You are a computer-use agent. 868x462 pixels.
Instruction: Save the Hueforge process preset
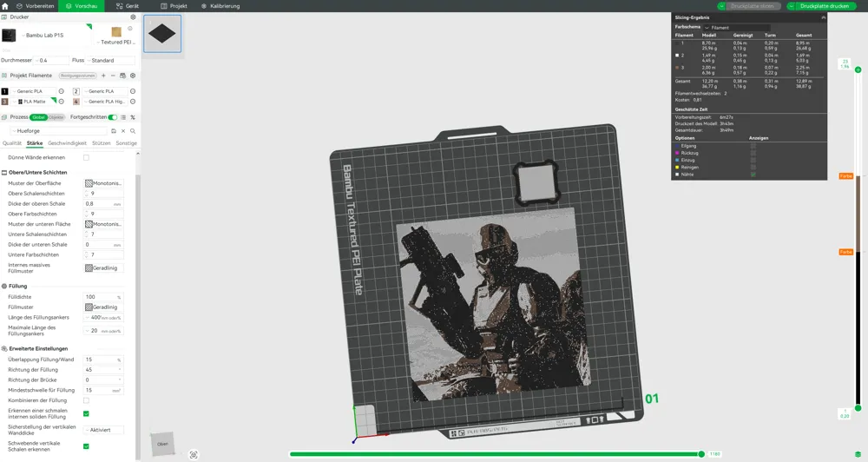(x=114, y=131)
